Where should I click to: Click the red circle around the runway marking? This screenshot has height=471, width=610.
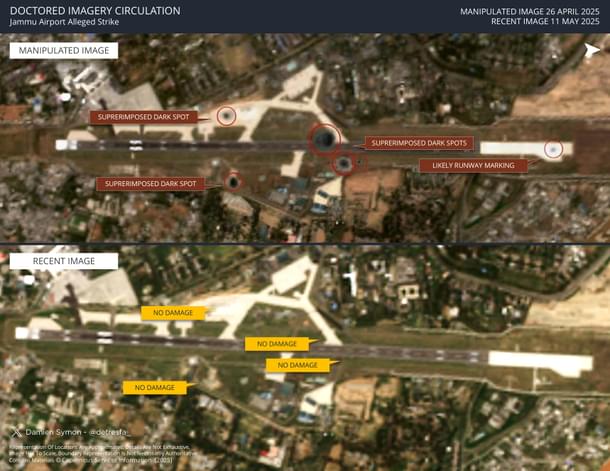click(552, 149)
